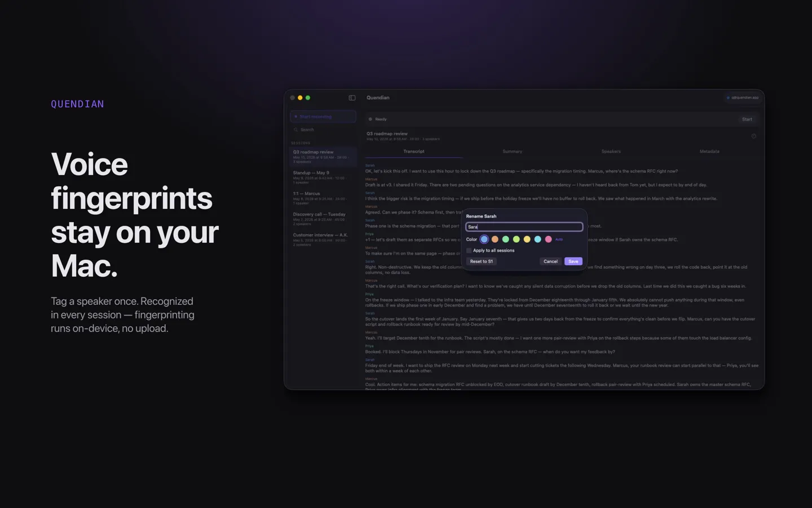Select the pink speaker color swatch
This screenshot has width=812, height=508.
coord(548,239)
